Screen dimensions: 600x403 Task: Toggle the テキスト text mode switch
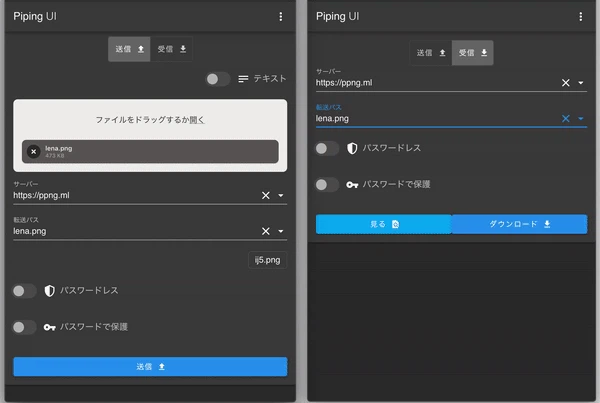217,79
